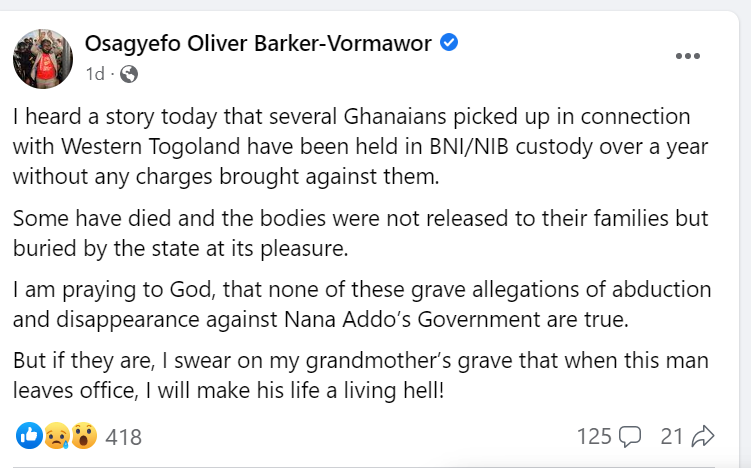Click the globe public audience icon

pos(129,74)
